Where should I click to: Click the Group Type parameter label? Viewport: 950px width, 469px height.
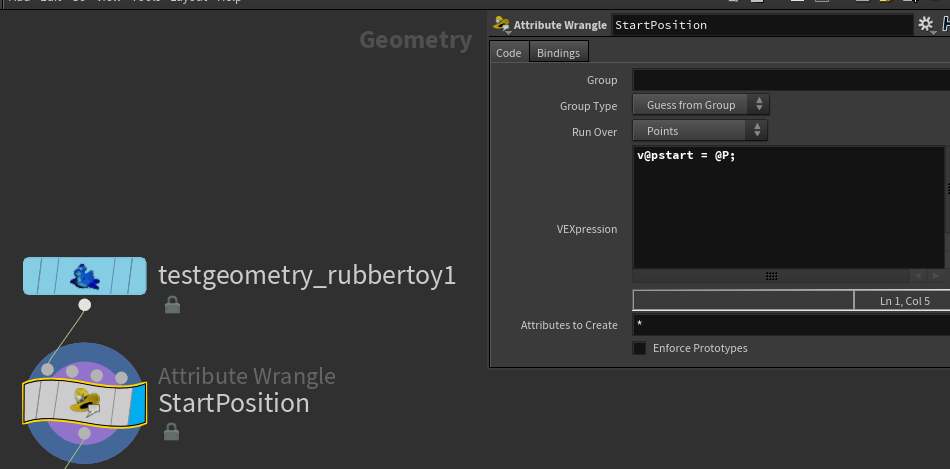pos(588,106)
